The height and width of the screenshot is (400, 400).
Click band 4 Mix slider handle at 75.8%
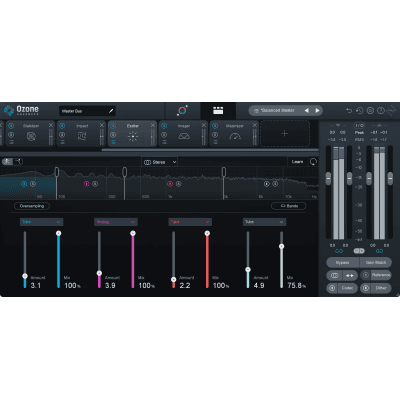tap(281, 246)
